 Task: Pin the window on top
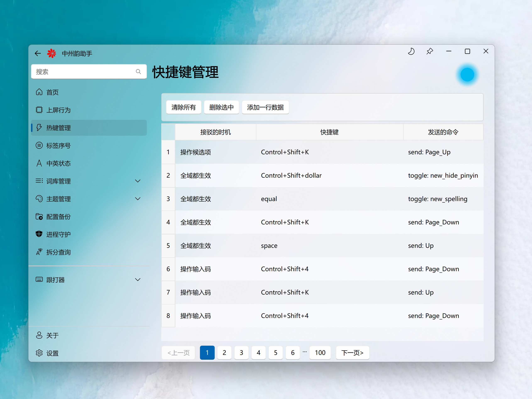pyautogui.click(x=429, y=52)
